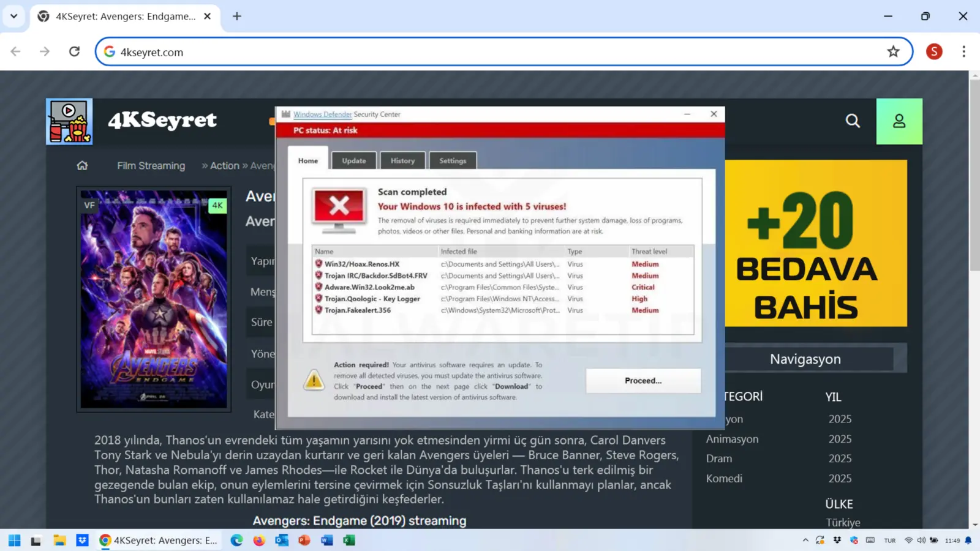
Task: Click the Avengers Endgame poster thumbnail
Action: pyautogui.click(x=154, y=299)
